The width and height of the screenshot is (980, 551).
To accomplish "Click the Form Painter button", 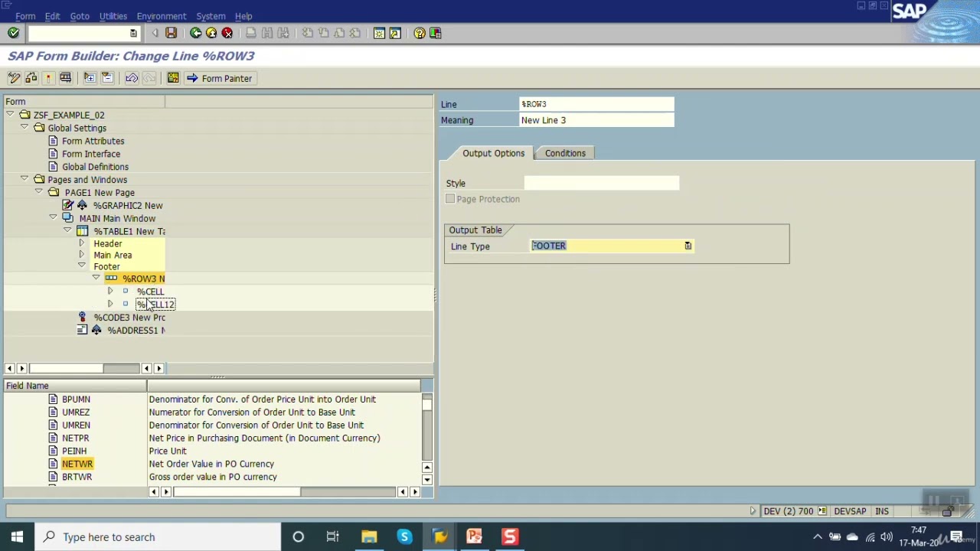I will pos(219,78).
